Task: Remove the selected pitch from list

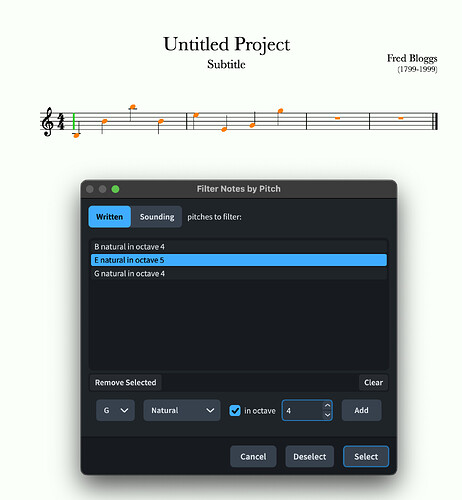Action: tap(126, 382)
